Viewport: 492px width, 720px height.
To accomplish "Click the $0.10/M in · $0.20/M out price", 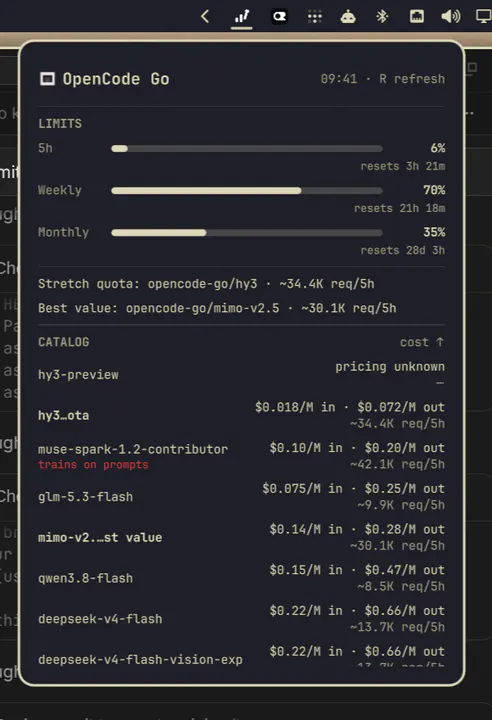I will tap(357, 448).
